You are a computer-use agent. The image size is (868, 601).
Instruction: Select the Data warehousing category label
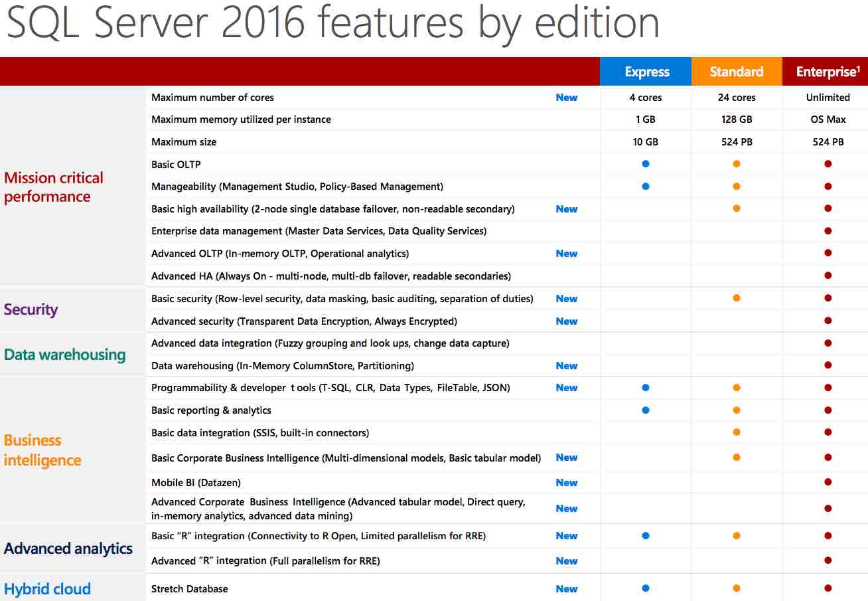(64, 355)
